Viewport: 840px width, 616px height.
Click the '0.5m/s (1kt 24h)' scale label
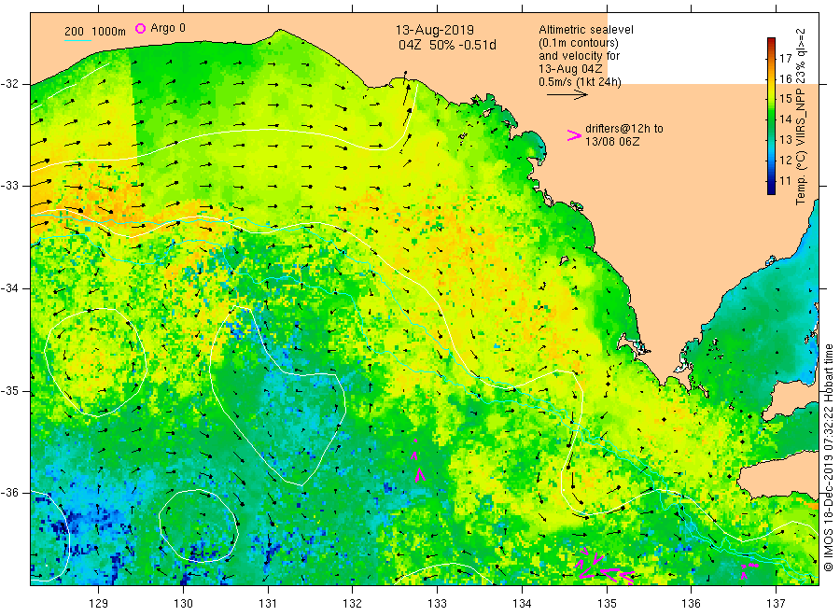point(581,82)
